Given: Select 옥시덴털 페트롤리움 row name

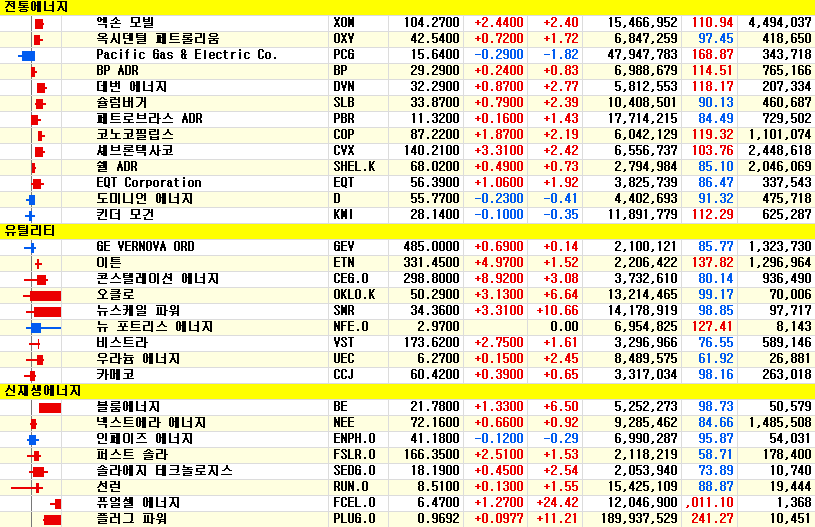Looking at the screenshot, I should click(157, 38).
